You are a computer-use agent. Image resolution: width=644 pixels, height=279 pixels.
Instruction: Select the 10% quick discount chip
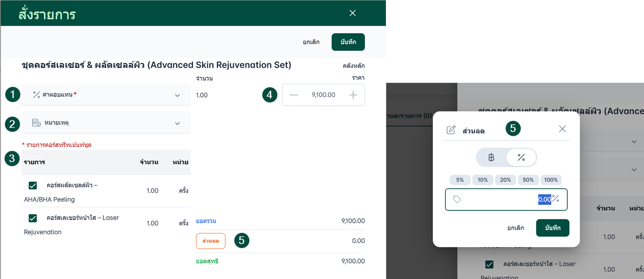click(483, 180)
